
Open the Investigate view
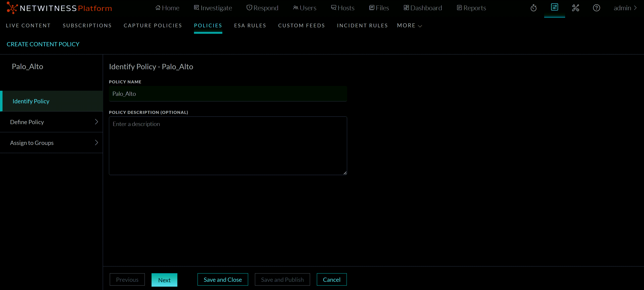[213, 8]
